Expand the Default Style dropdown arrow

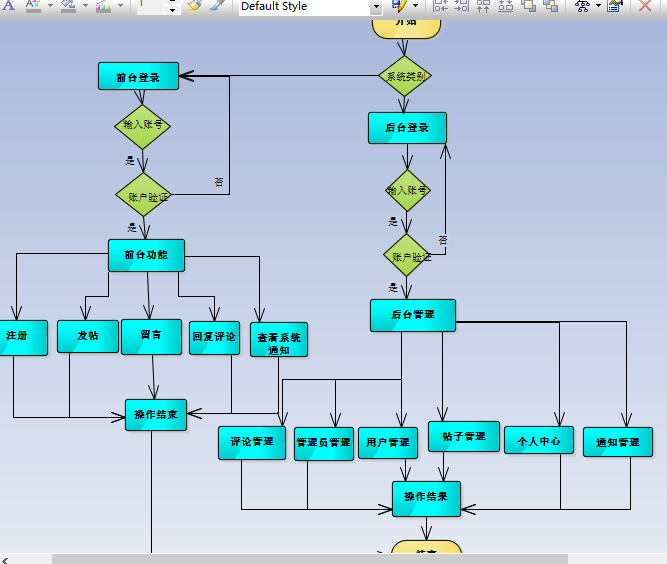pyautogui.click(x=376, y=7)
